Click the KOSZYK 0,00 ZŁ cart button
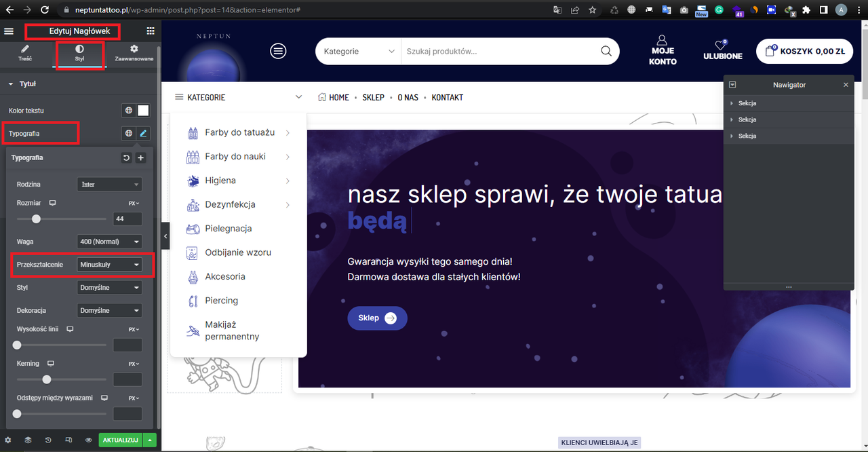The height and width of the screenshot is (452, 868). 804,51
